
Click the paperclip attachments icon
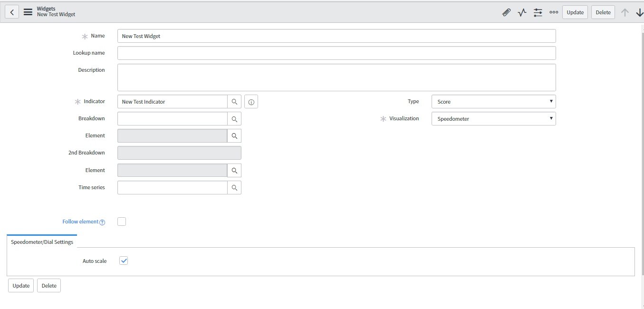click(x=506, y=12)
